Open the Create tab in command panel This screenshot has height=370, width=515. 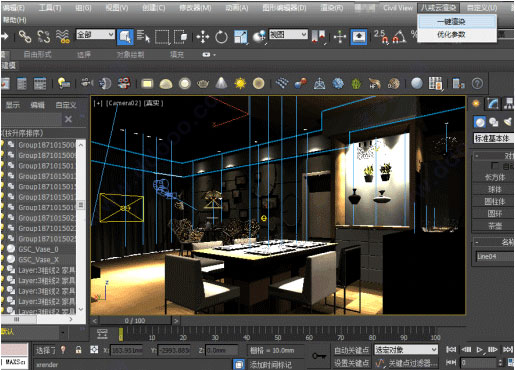click(x=476, y=104)
